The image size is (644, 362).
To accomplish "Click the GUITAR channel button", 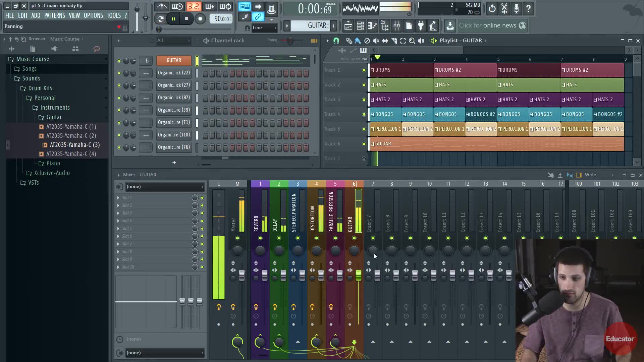I will (x=174, y=60).
